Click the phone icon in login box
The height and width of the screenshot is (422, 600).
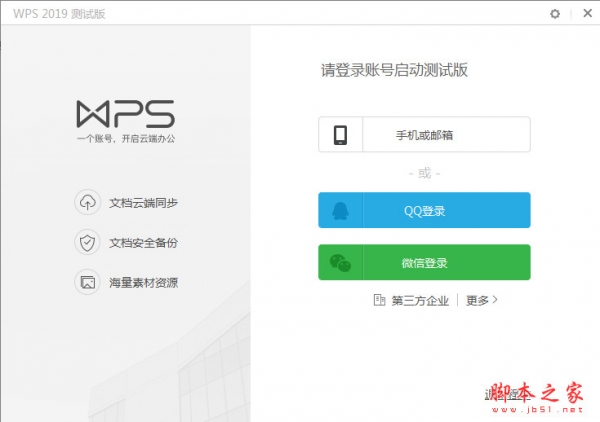click(x=341, y=135)
